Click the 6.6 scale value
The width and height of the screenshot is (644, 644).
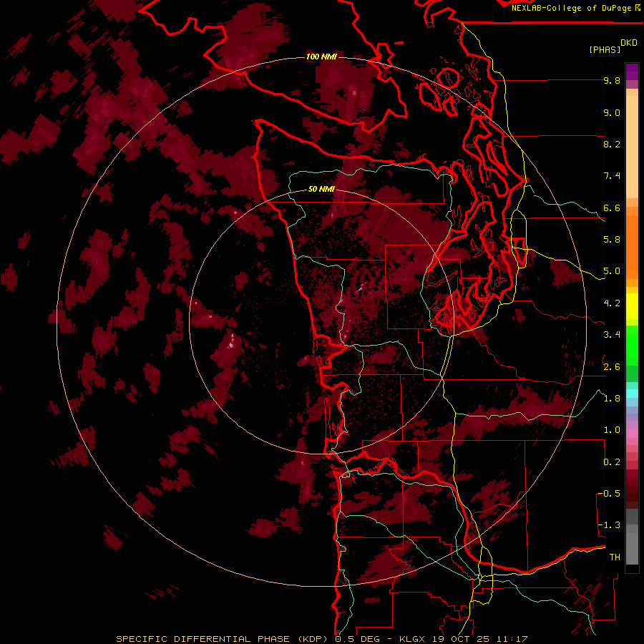[x=612, y=208]
